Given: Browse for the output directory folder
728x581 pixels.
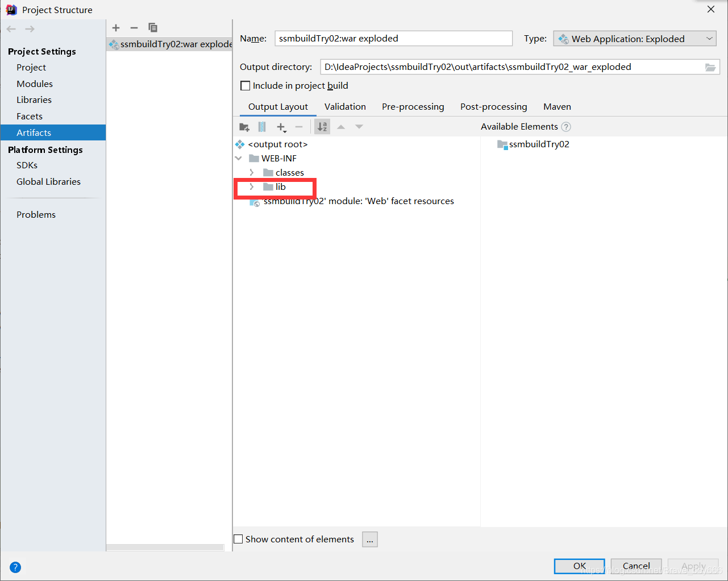Looking at the screenshot, I should pos(710,67).
